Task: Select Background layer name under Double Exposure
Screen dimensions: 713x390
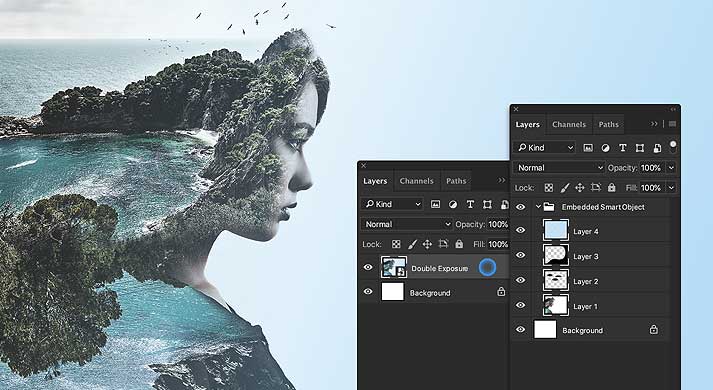Action: coord(430,293)
